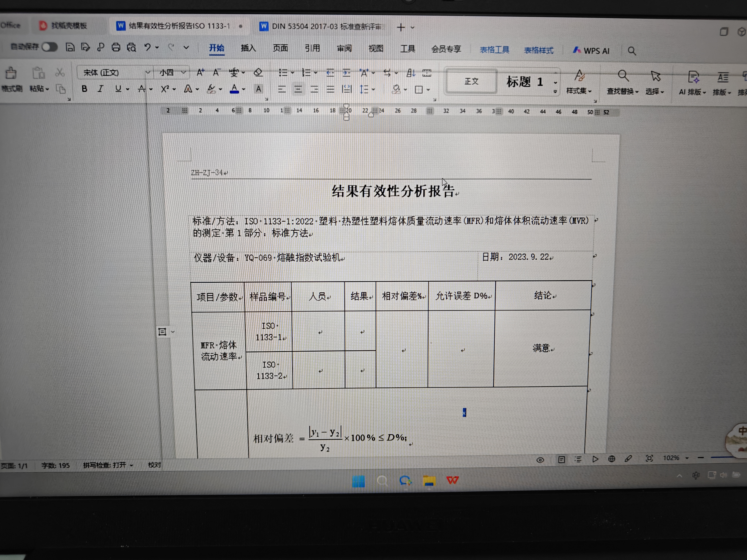Click the undo arrow icon
The width and height of the screenshot is (747, 560).
147,47
